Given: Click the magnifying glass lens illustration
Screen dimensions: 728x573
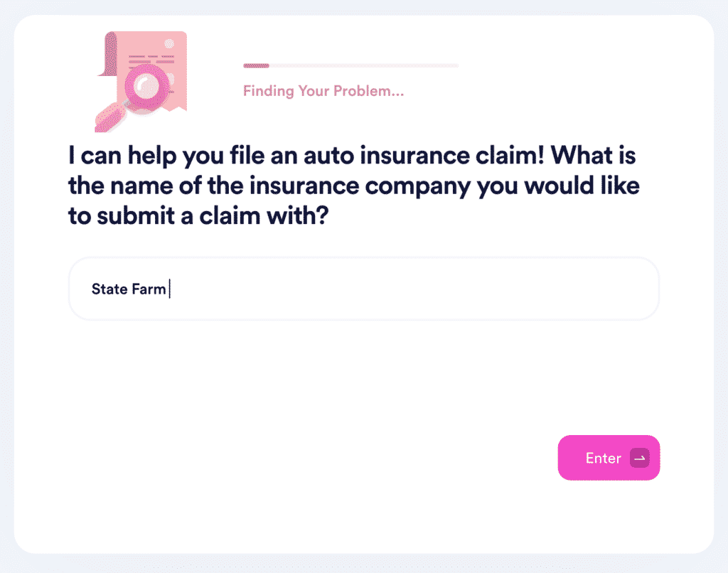Looking at the screenshot, I should point(146,87).
